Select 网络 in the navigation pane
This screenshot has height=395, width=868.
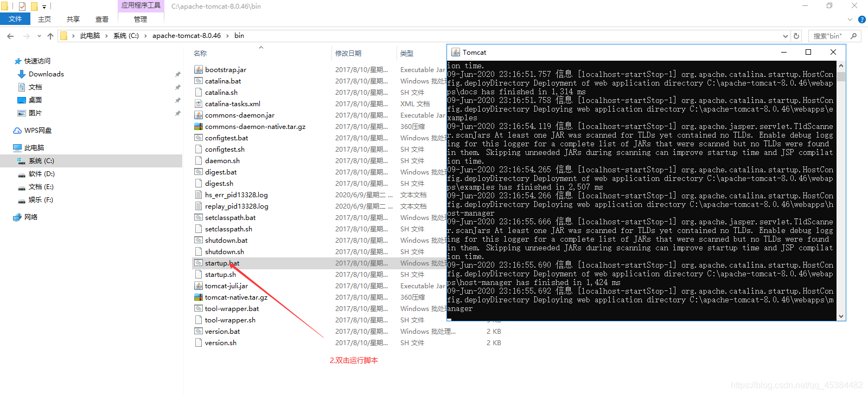pyautogui.click(x=31, y=217)
